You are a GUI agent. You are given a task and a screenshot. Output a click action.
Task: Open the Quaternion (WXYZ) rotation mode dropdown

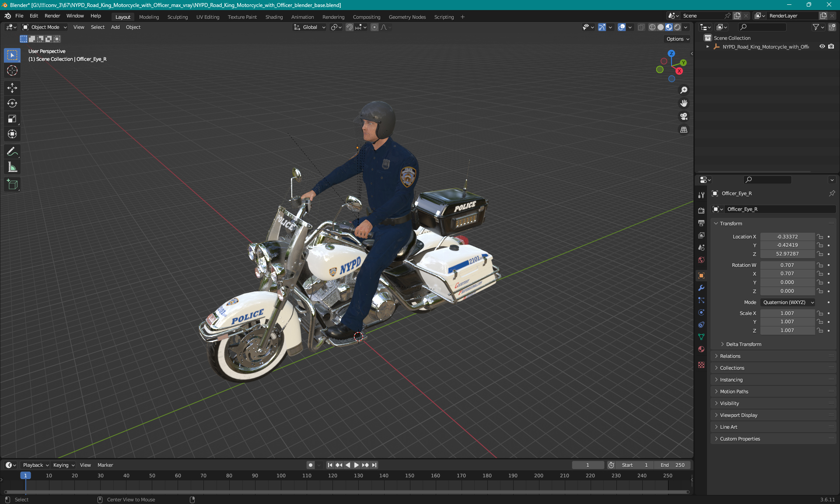pyautogui.click(x=788, y=302)
